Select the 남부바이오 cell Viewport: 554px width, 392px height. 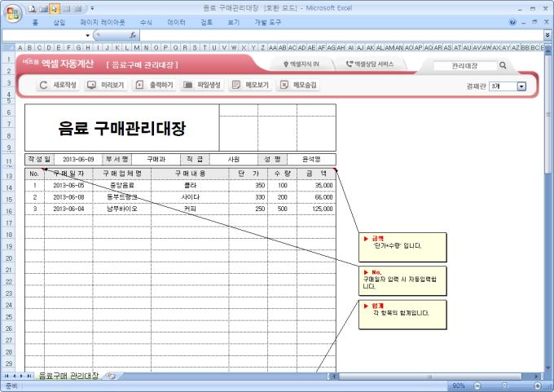[122, 209]
